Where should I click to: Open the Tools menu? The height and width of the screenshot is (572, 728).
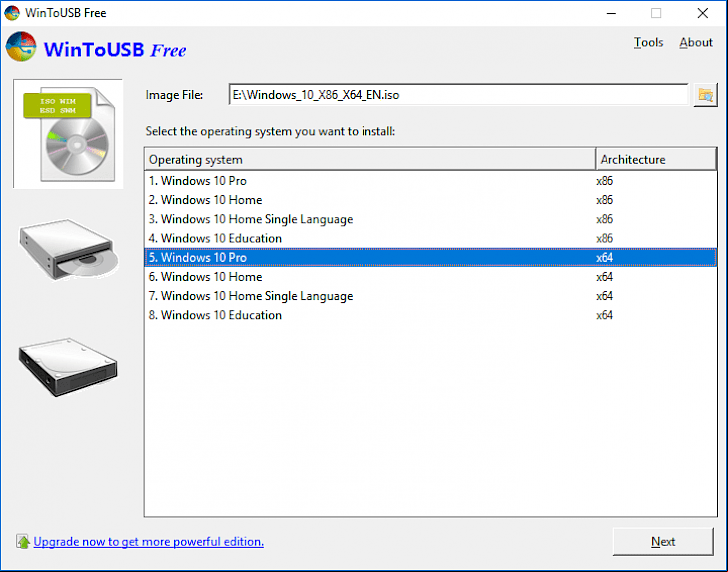point(648,42)
